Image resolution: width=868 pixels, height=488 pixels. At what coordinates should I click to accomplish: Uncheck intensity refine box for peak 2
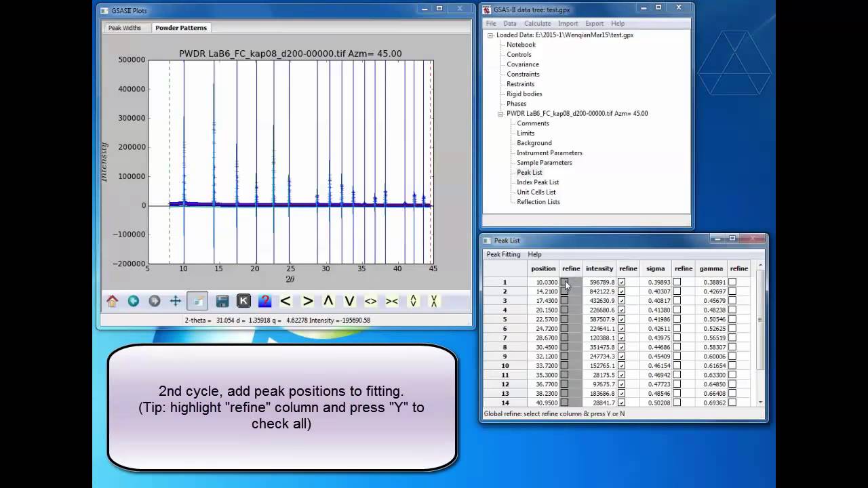pyautogui.click(x=621, y=291)
